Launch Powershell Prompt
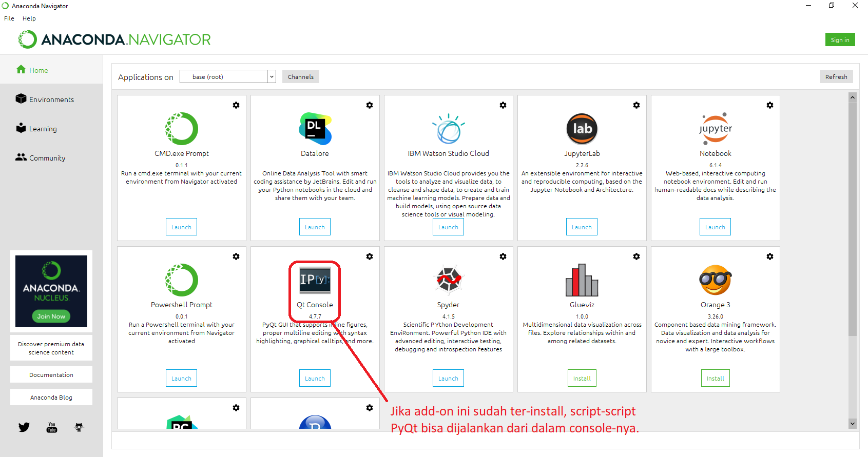868x457 pixels. 181,378
